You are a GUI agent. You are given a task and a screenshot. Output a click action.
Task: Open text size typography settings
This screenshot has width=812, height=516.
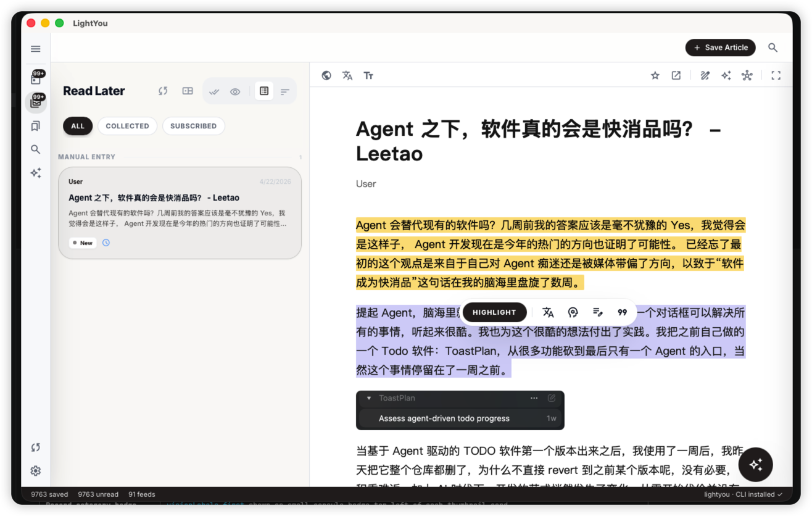click(x=368, y=75)
